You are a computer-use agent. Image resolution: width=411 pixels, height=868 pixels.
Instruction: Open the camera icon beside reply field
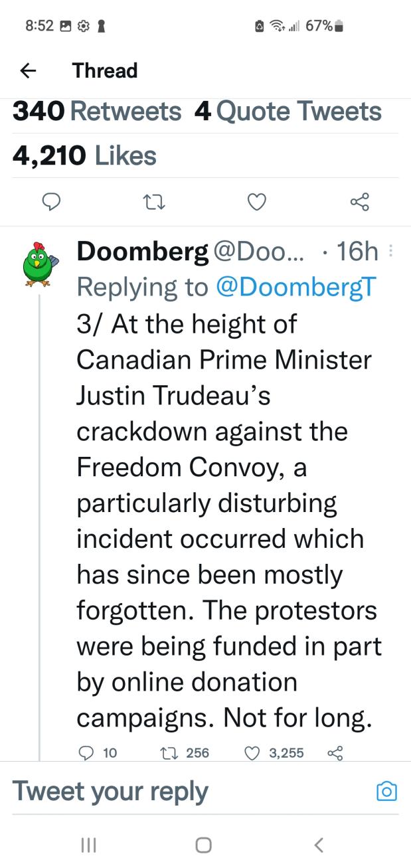386,791
